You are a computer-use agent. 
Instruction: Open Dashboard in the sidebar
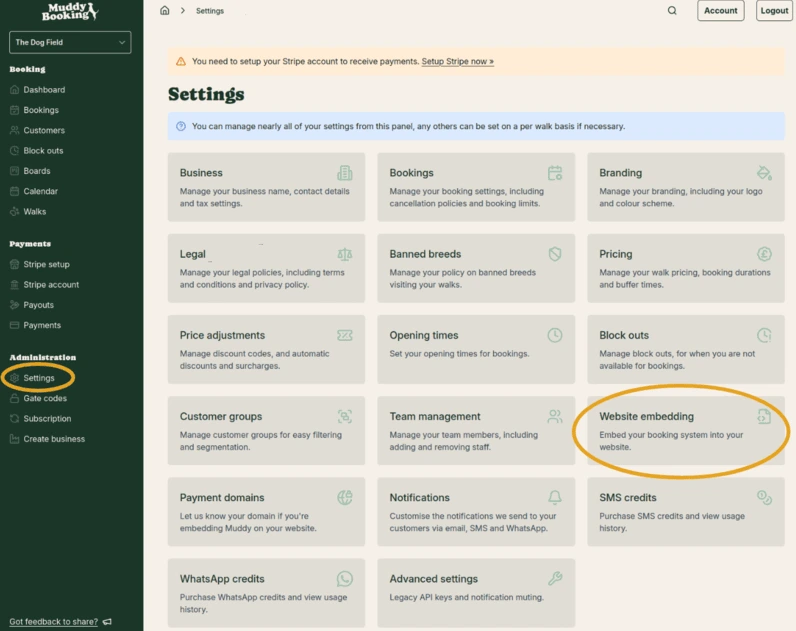coord(44,90)
